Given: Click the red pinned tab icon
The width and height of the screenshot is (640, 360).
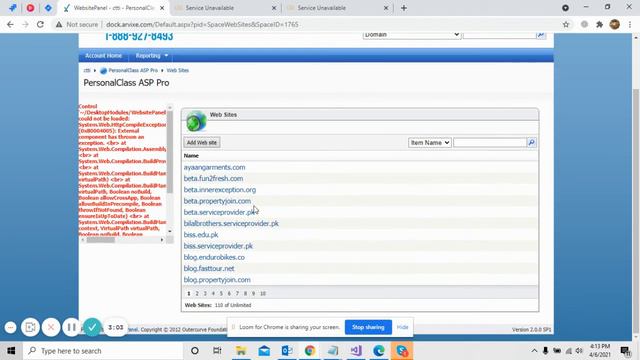Looking at the screenshot, I should 30,8.
